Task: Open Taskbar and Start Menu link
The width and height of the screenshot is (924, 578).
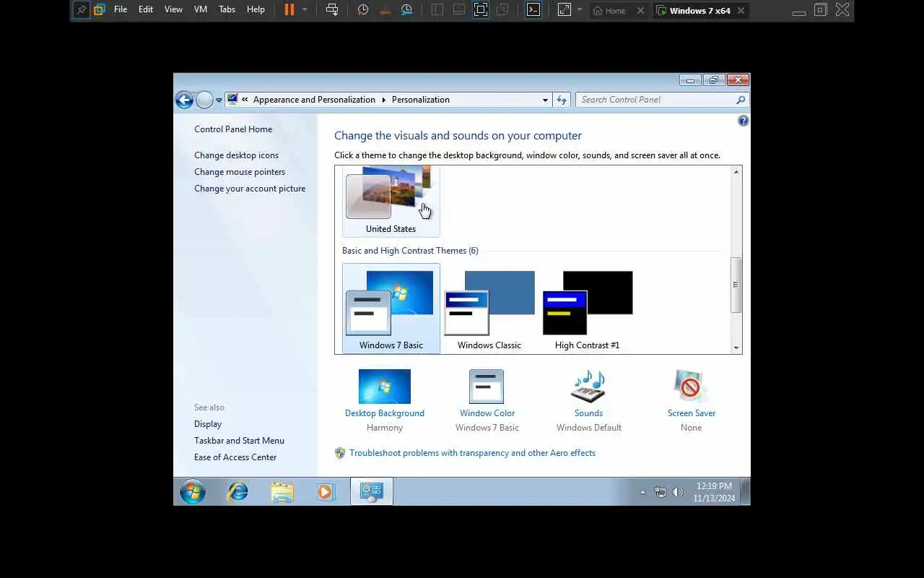Action: pos(239,441)
